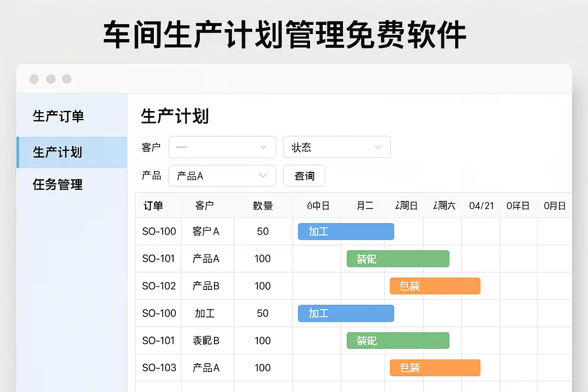Click the 查询 button
The width and height of the screenshot is (588, 392).
[304, 176]
